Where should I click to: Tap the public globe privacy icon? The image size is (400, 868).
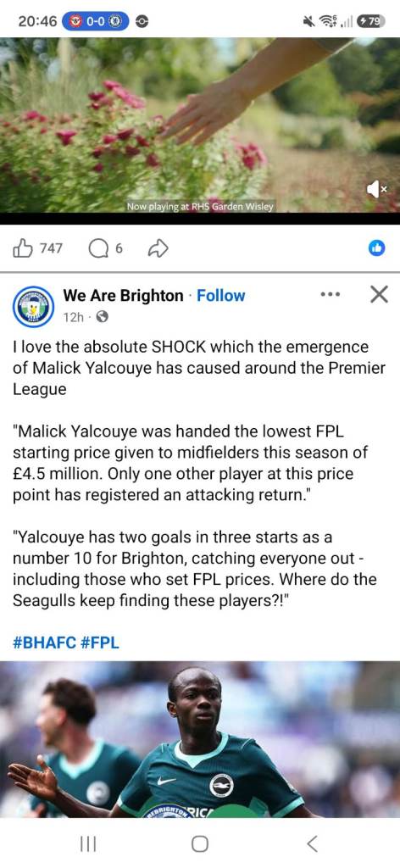tap(103, 317)
